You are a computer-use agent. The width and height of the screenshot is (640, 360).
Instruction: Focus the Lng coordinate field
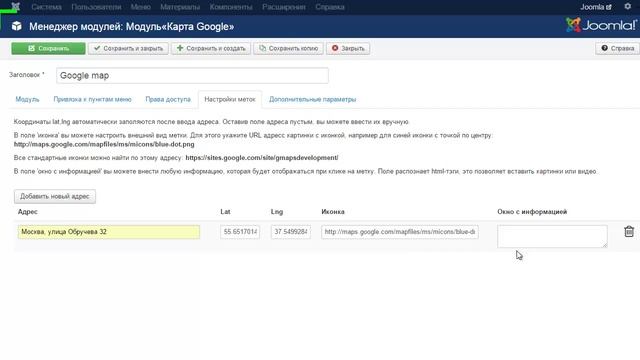point(291,232)
